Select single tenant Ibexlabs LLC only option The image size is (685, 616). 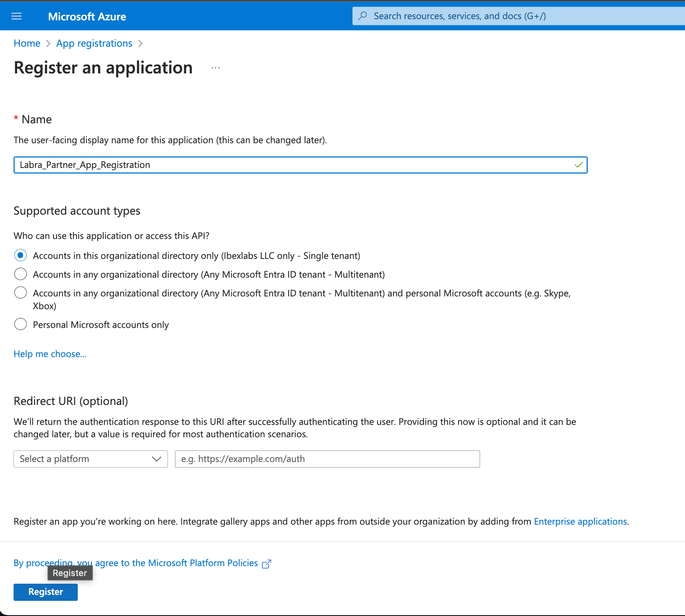point(20,255)
